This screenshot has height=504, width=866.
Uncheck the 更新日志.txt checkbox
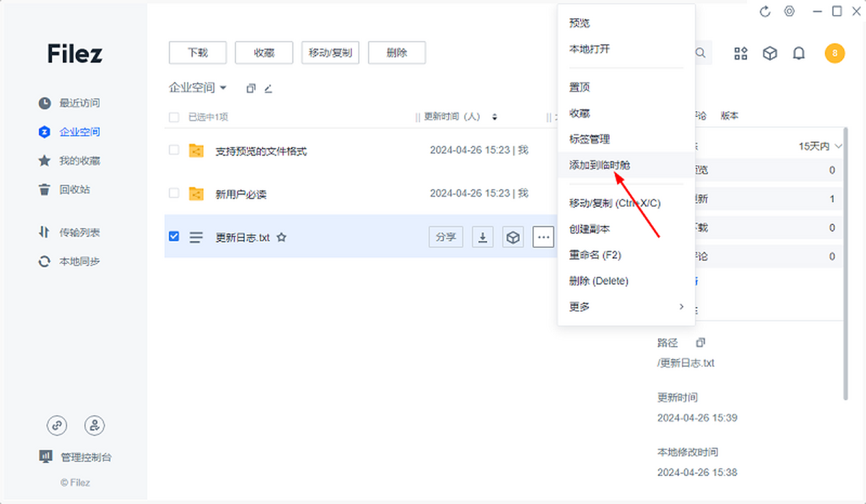[x=174, y=236]
